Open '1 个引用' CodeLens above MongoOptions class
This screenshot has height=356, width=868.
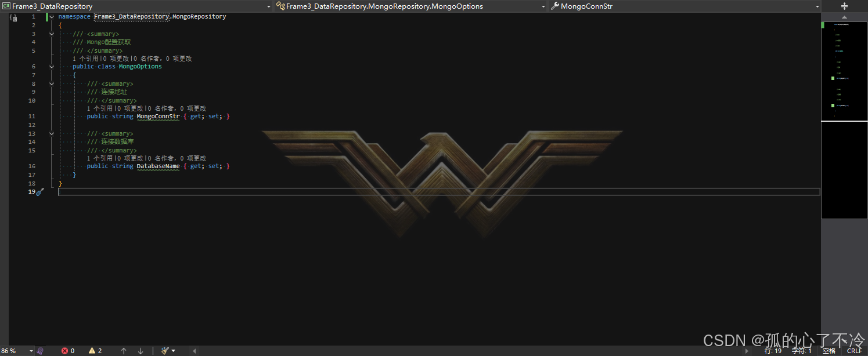[85, 59]
